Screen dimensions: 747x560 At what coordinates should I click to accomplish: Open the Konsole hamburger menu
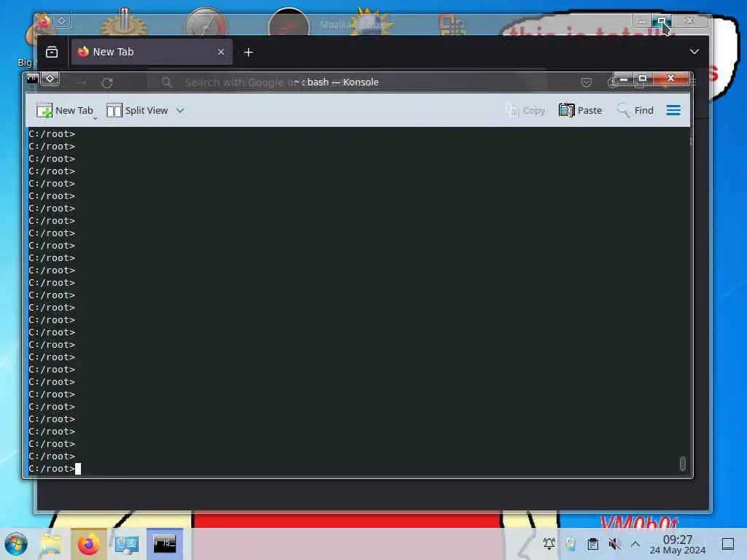(x=673, y=111)
